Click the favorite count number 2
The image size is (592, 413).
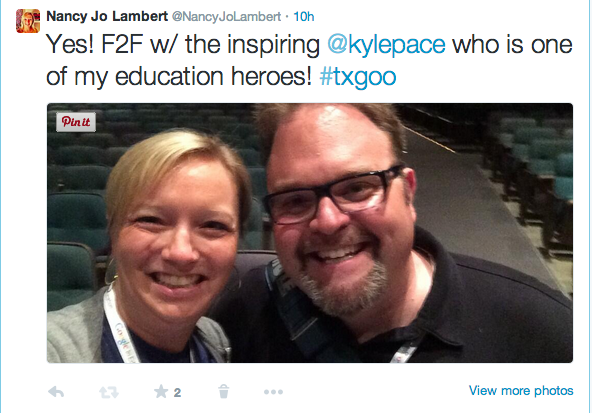(177, 393)
